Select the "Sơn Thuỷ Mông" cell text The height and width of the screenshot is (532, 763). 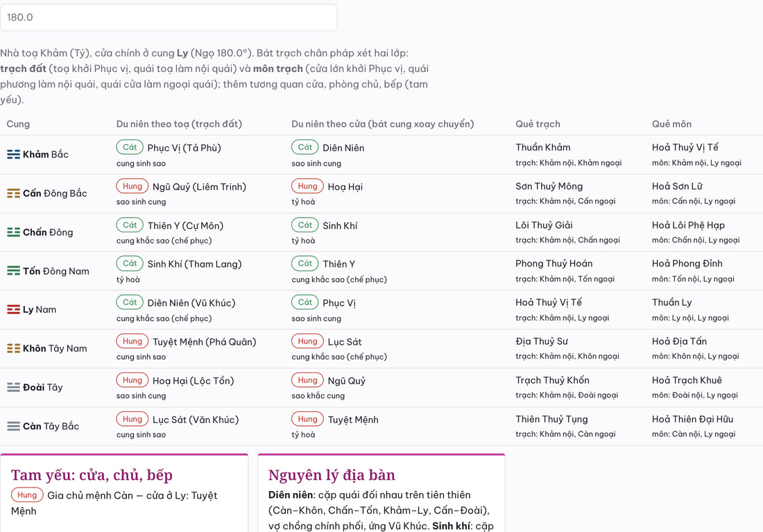(x=549, y=187)
